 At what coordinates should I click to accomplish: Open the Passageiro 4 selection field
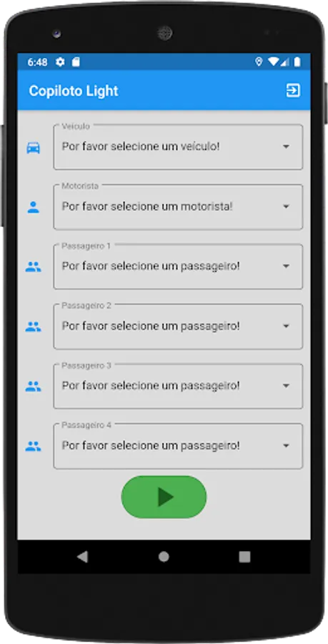[x=178, y=446]
